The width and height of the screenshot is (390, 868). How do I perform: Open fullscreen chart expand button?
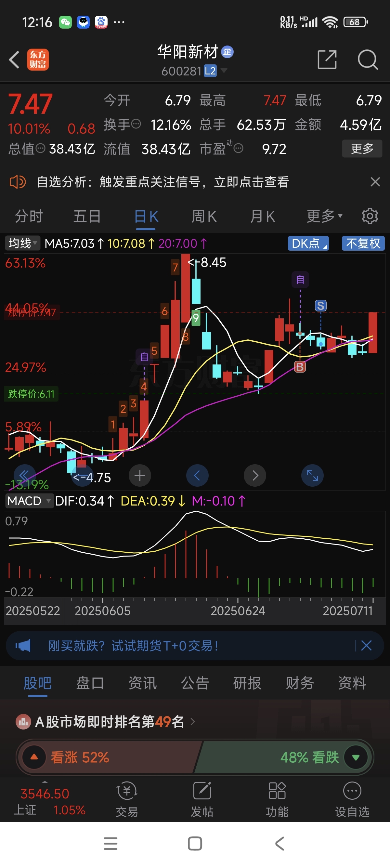(x=312, y=475)
